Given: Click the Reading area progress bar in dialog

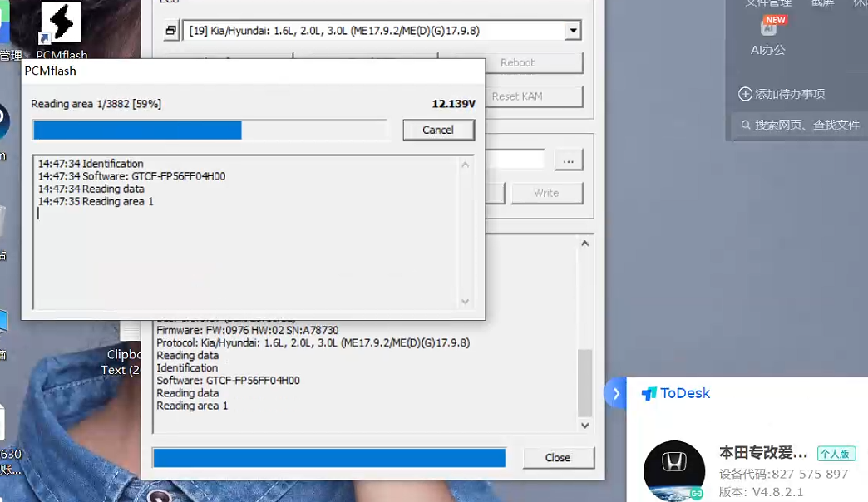Looking at the screenshot, I should (x=210, y=130).
